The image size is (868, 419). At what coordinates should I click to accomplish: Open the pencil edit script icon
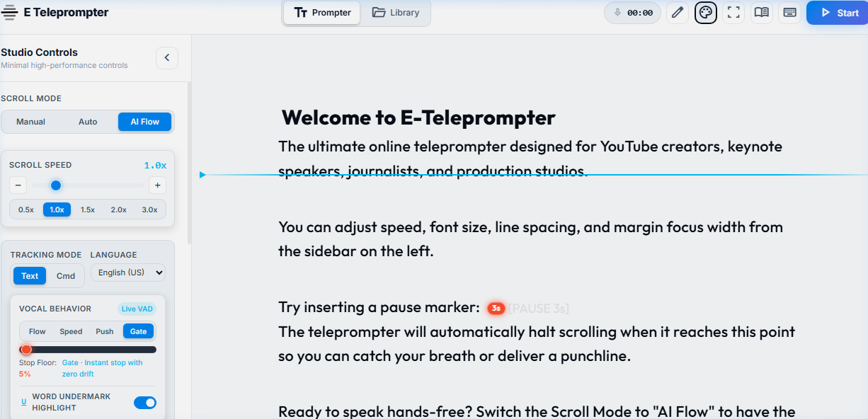(x=678, y=13)
